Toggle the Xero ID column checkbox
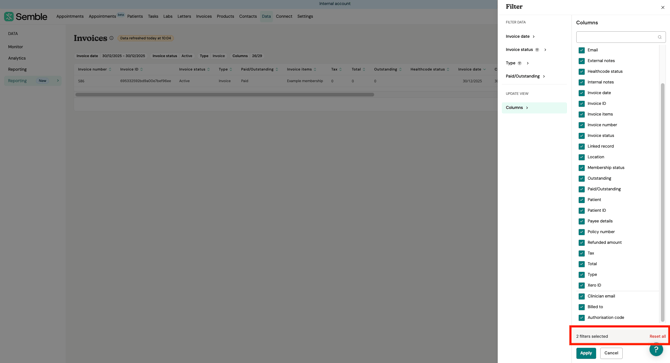Screen dimensions: 670x363 click(582, 285)
